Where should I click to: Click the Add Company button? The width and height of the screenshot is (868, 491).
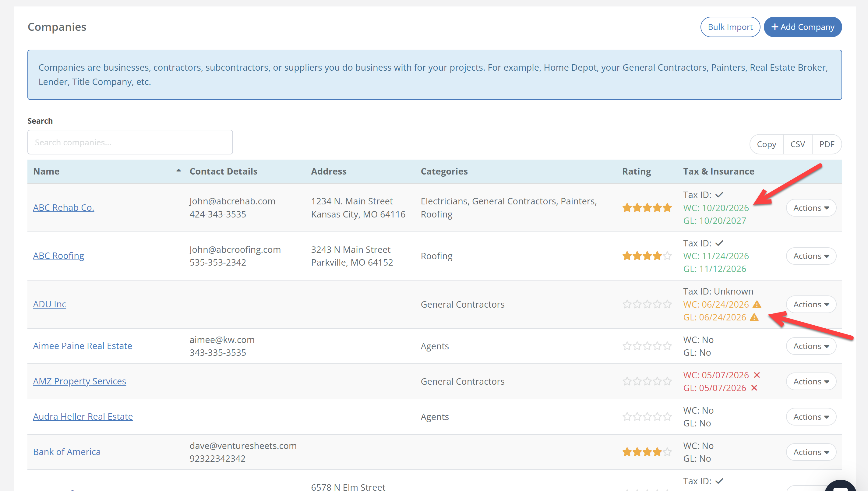click(803, 27)
